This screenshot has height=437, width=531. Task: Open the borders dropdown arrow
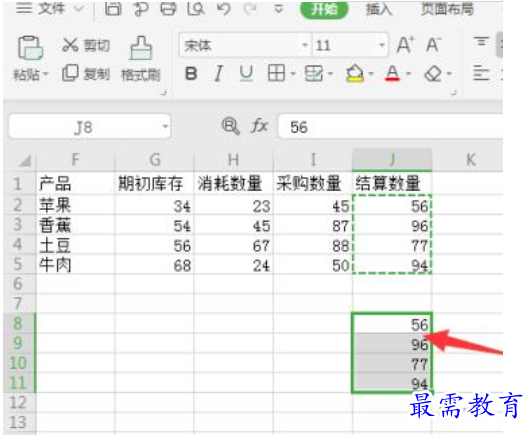[x=293, y=74]
